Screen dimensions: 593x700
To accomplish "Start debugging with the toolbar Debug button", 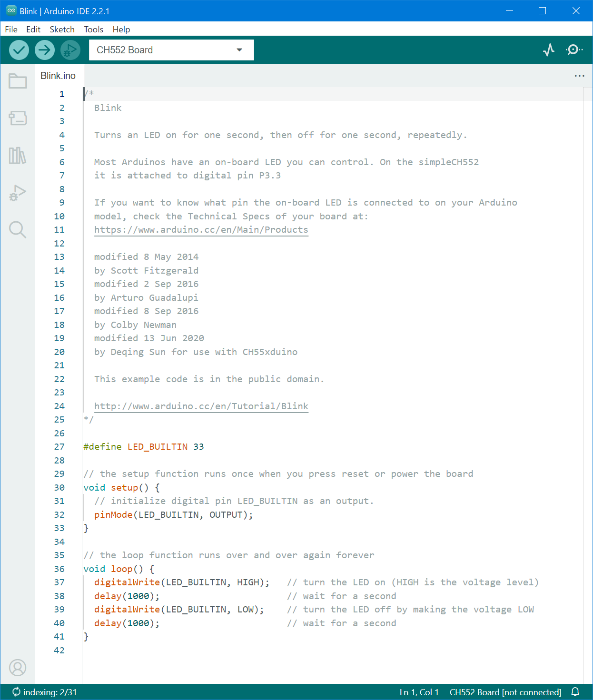I will tap(70, 50).
